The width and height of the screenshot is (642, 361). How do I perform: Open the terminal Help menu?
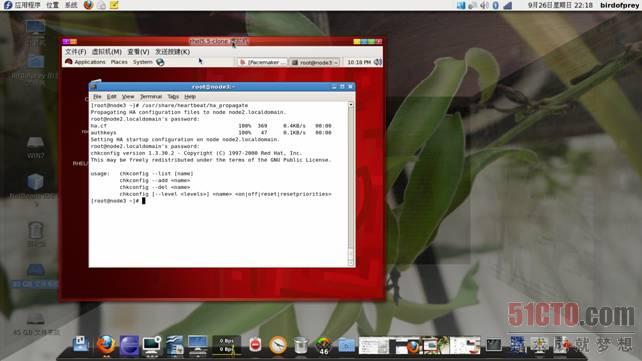tap(190, 97)
